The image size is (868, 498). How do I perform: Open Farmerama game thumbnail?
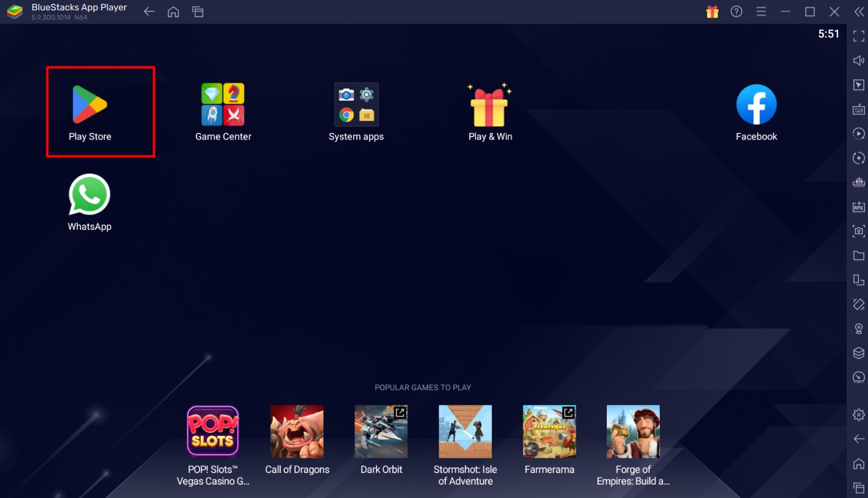pyautogui.click(x=550, y=432)
